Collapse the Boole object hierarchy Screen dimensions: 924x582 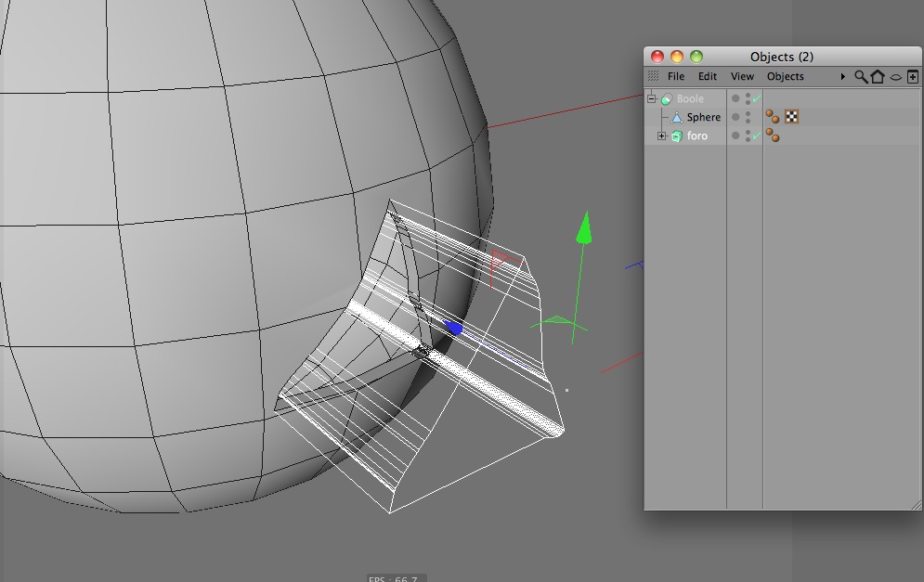652,98
